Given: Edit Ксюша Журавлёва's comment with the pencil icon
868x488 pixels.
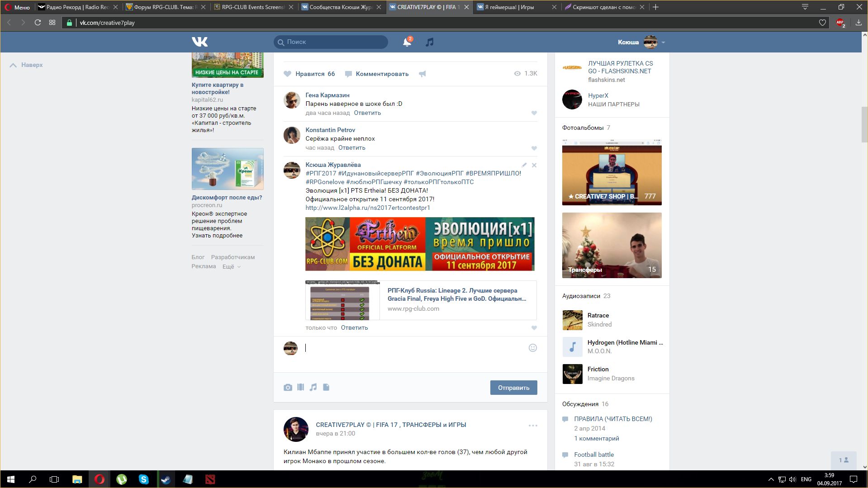Looking at the screenshot, I should pyautogui.click(x=524, y=165).
